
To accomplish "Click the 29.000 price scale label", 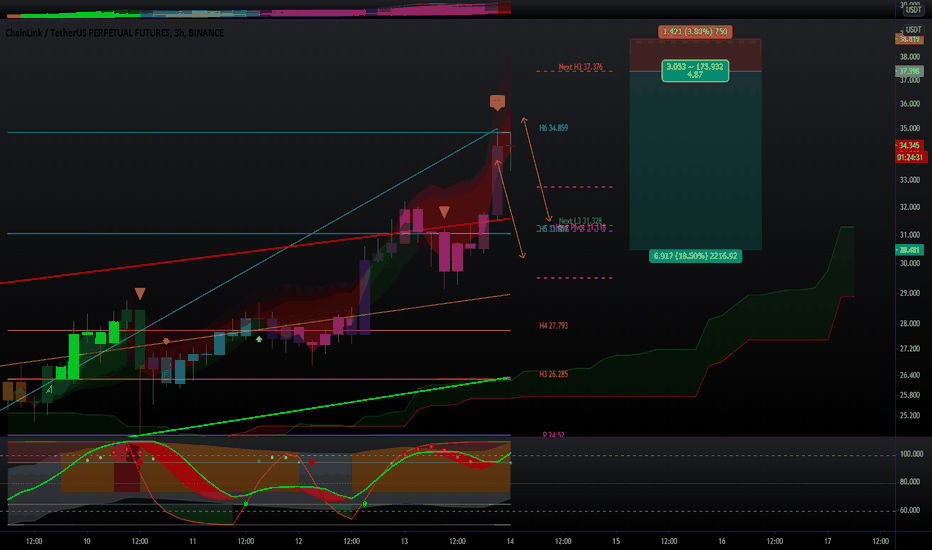I will click(x=910, y=294).
